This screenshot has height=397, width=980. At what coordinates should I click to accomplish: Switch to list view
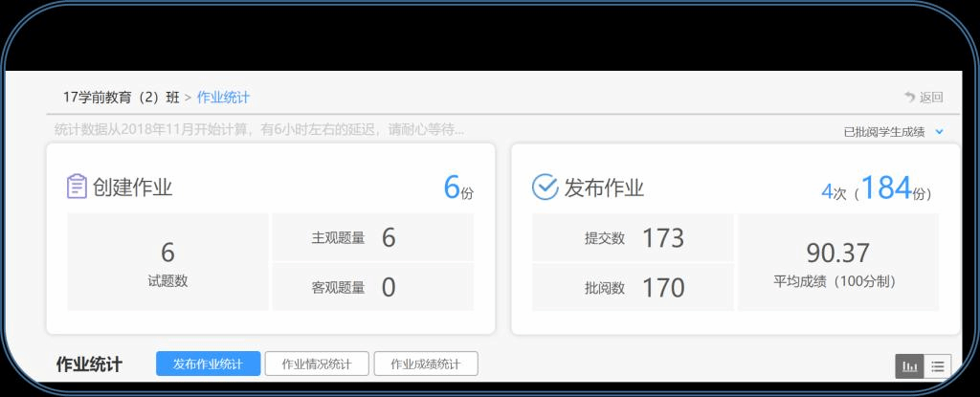tap(937, 365)
